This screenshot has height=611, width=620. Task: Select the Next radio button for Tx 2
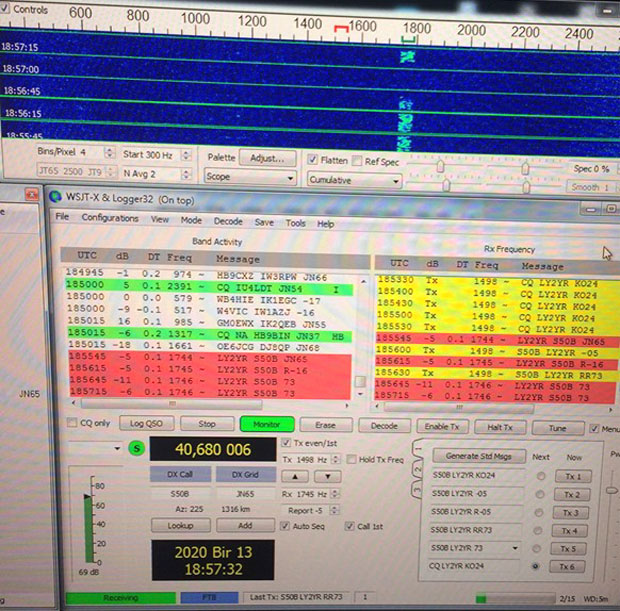point(539,494)
